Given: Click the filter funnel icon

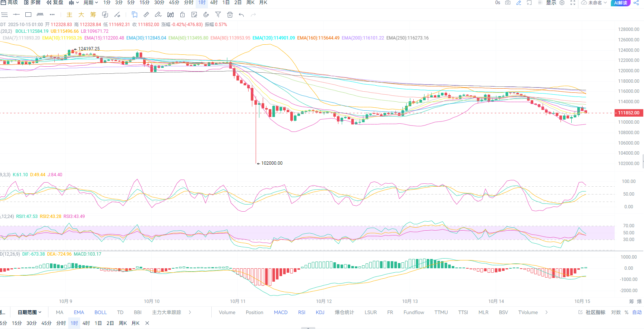Looking at the screenshot, I should pyautogui.click(x=218, y=15).
